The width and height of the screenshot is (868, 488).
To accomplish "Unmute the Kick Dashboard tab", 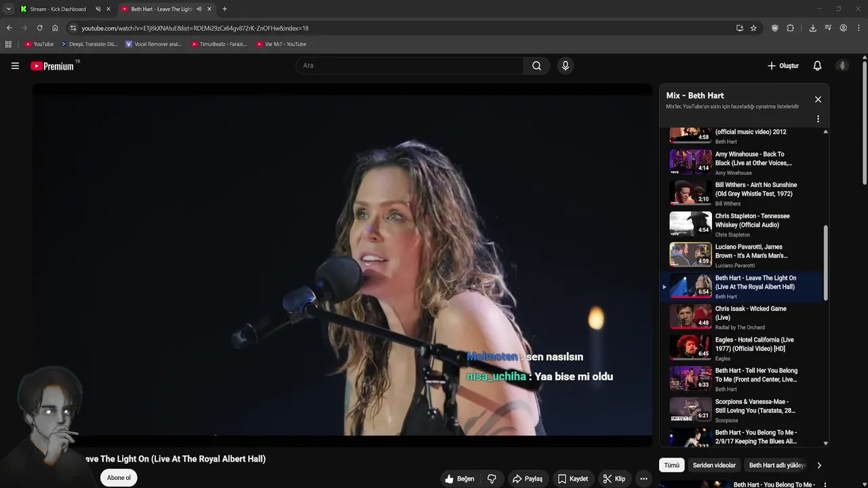I will tap(98, 9).
